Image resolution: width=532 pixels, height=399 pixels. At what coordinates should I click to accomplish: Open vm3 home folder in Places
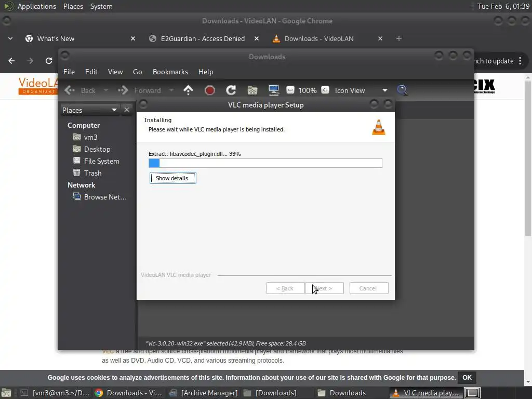[x=90, y=137]
